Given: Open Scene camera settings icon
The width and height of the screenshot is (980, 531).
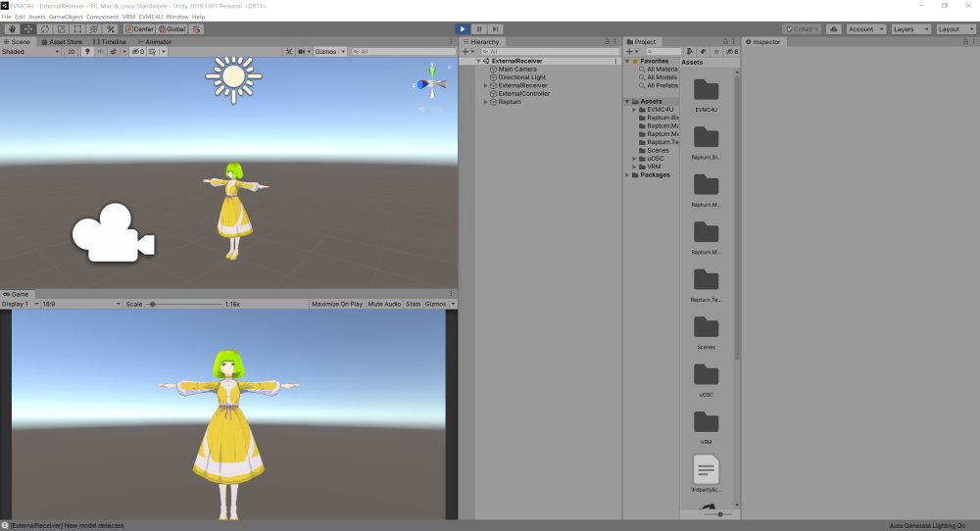Looking at the screenshot, I should (301, 51).
